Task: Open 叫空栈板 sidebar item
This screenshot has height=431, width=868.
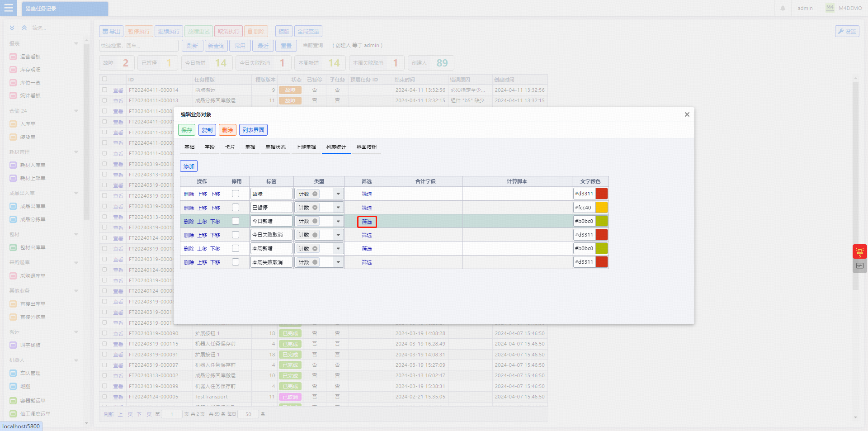Action: (30, 345)
